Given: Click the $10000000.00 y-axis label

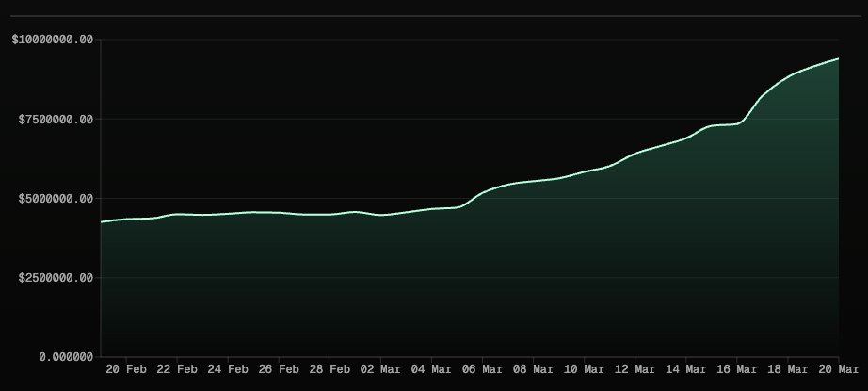Looking at the screenshot, I should coord(53,40).
